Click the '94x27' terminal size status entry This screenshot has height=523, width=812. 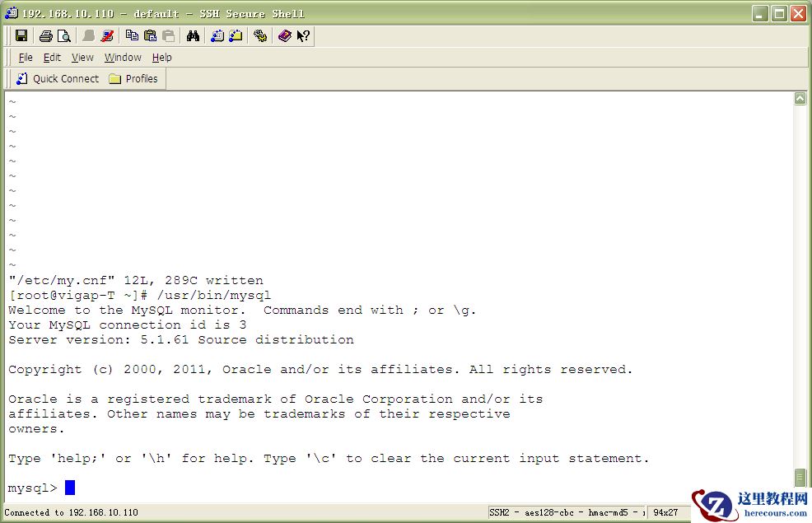click(x=665, y=512)
